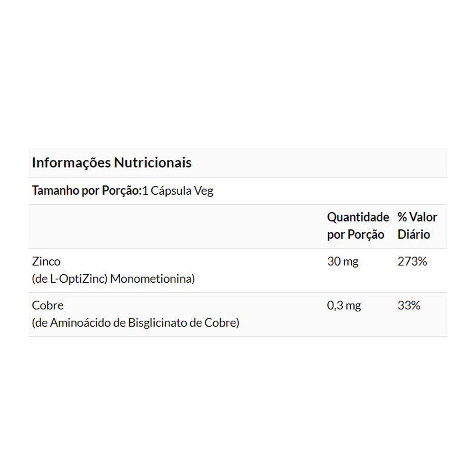The width and height of the screenshot is (476, 476).
Task: Click the Informações Nutricionais heading
Action: [x=112, y=163]
